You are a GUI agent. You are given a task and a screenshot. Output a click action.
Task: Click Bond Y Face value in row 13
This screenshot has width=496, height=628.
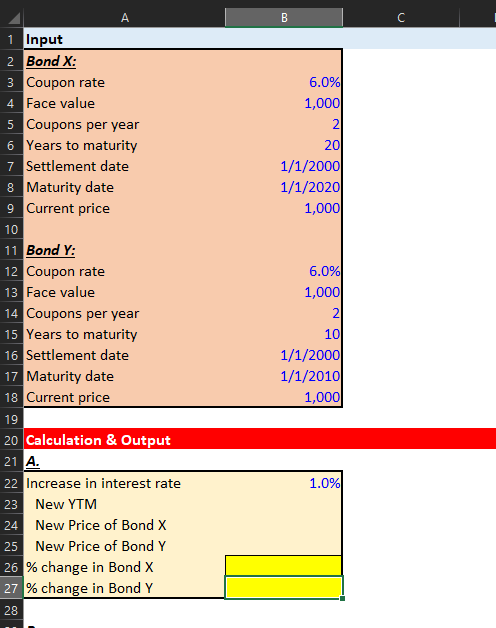pyautogui.click(x=322, y=292)
